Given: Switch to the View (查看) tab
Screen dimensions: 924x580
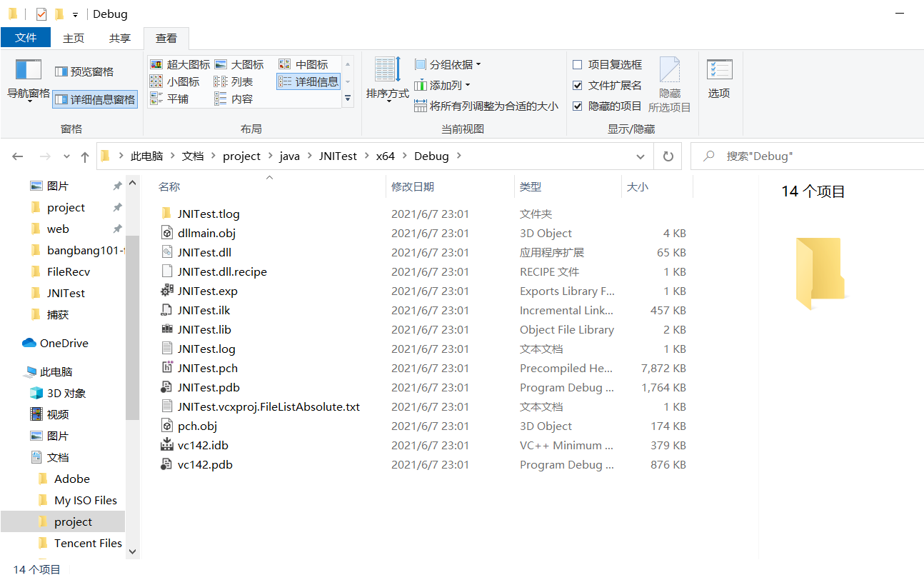Looking at the screenshot, I should pos(166,38).
